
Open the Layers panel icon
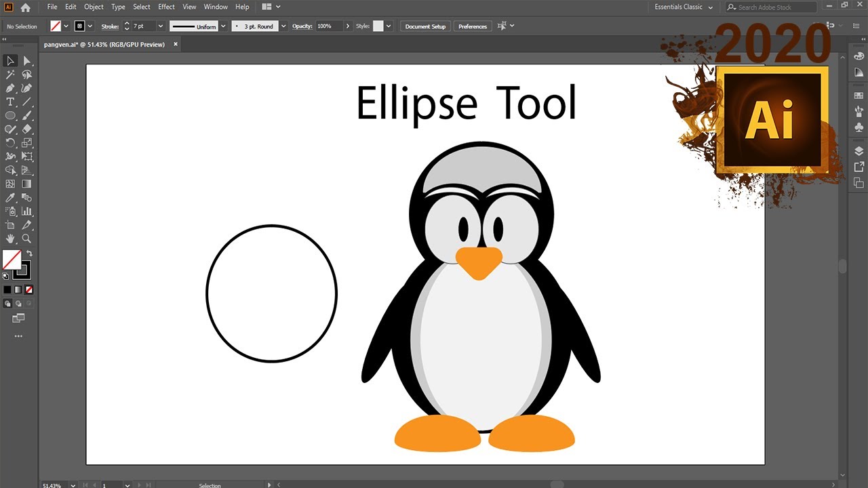tap(859, 152)
